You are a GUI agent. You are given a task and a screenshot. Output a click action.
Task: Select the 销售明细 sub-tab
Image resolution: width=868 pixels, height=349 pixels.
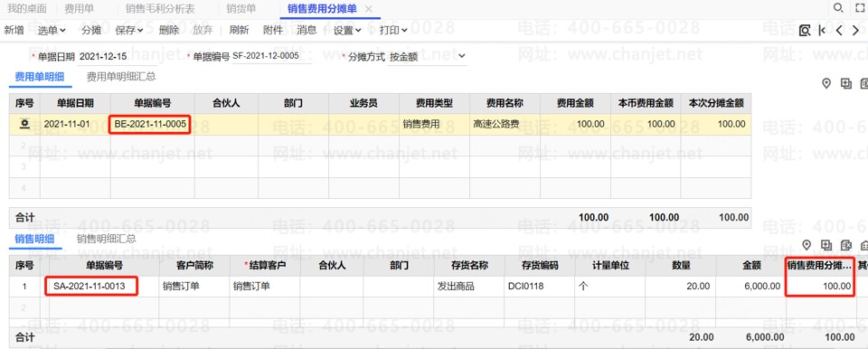point(35,239)
